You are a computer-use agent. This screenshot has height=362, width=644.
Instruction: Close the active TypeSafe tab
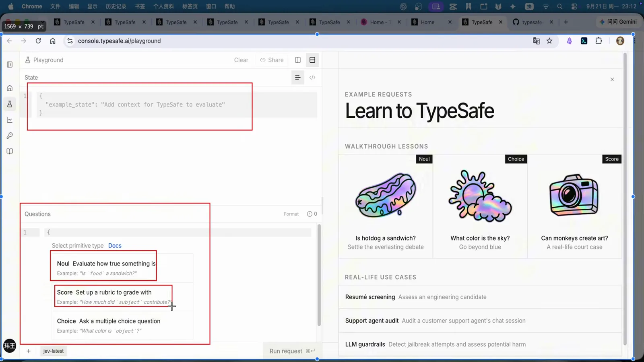501,22
